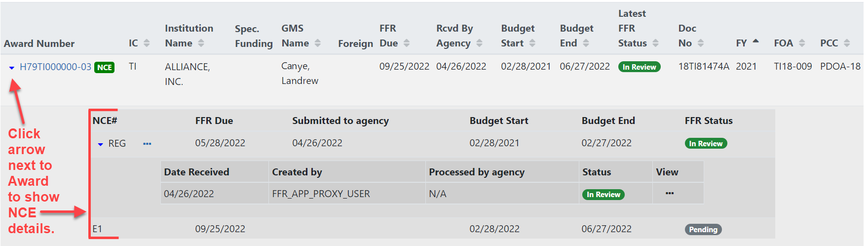Sort by Doc No column
Screen dimensions: 868x246
[701, 43]
